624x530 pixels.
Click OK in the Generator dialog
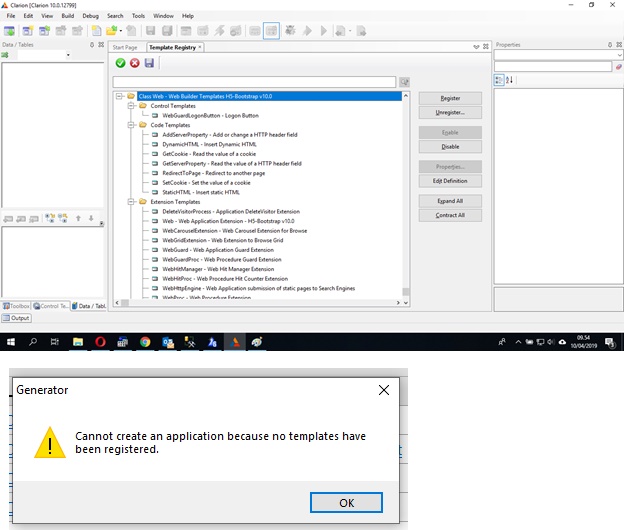click(346, 502)
